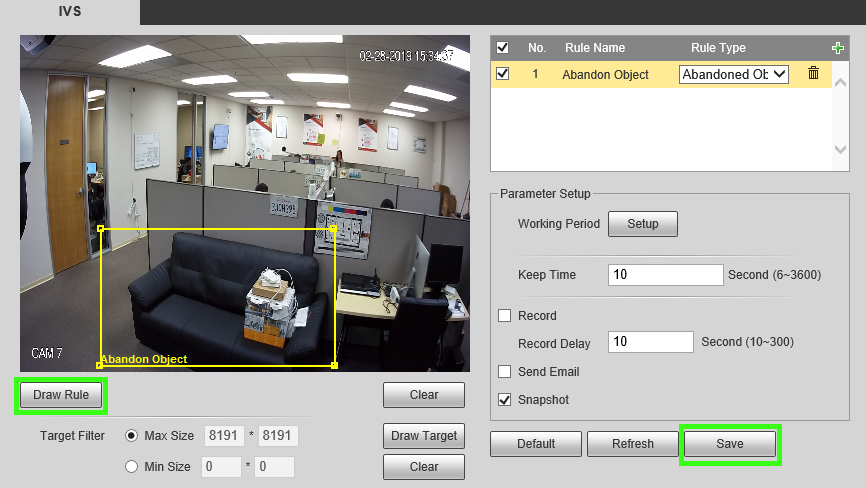Click Clear button below Draw Target
The height and width of the screenshot is (488, 866).
[424, 466]
